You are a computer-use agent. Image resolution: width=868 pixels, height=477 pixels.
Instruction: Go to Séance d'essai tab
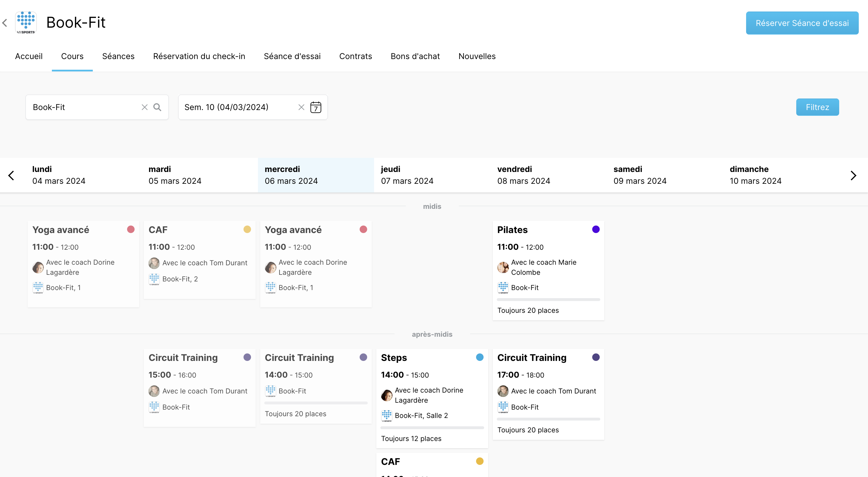coord(292,56)
